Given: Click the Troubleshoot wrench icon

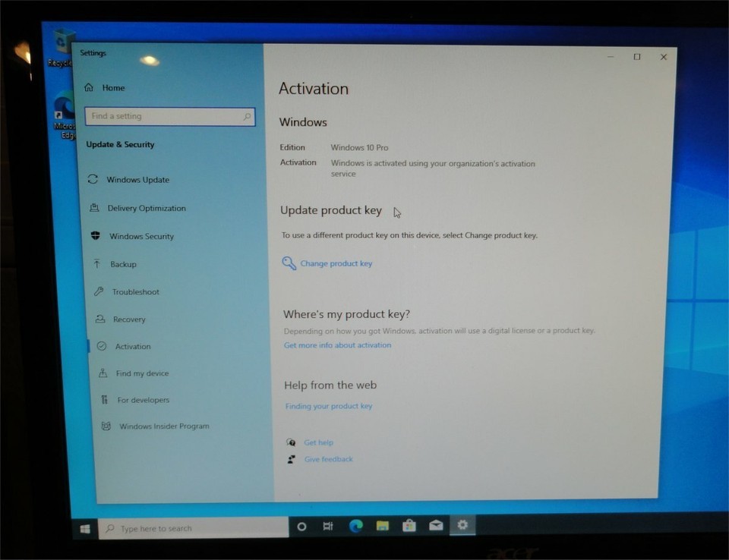Looking at the screenshot, I should coord(98,291).
